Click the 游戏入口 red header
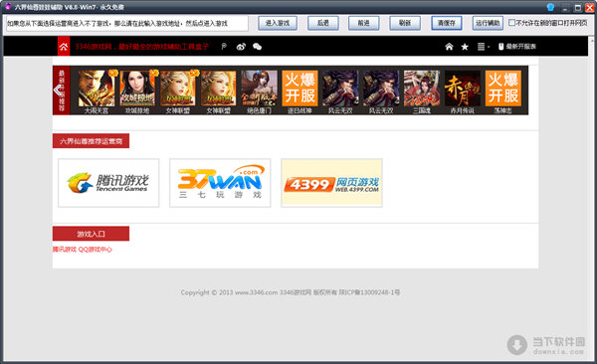The width and height of the screenshot is (597, 364). tap(91, 234)
